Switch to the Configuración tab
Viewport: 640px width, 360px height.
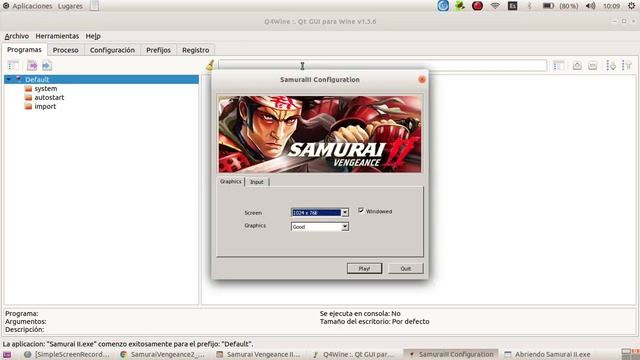click(x=112, y=50)
